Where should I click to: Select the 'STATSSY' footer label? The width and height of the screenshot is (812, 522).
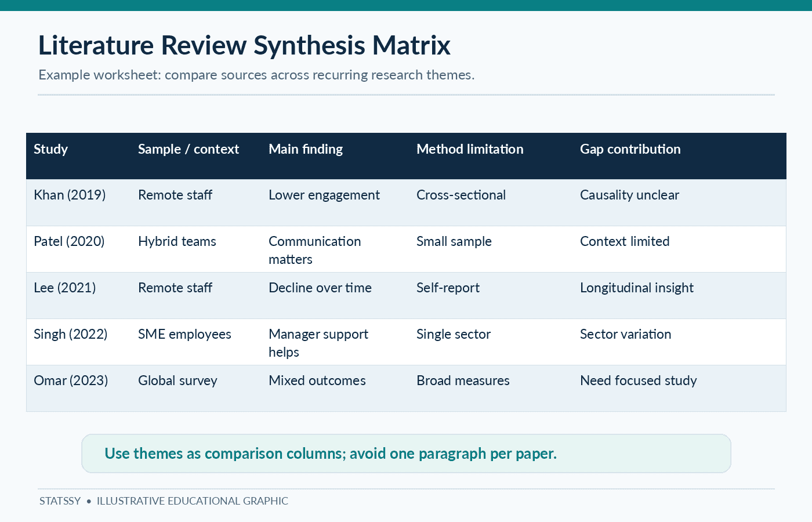pos(60,501)
